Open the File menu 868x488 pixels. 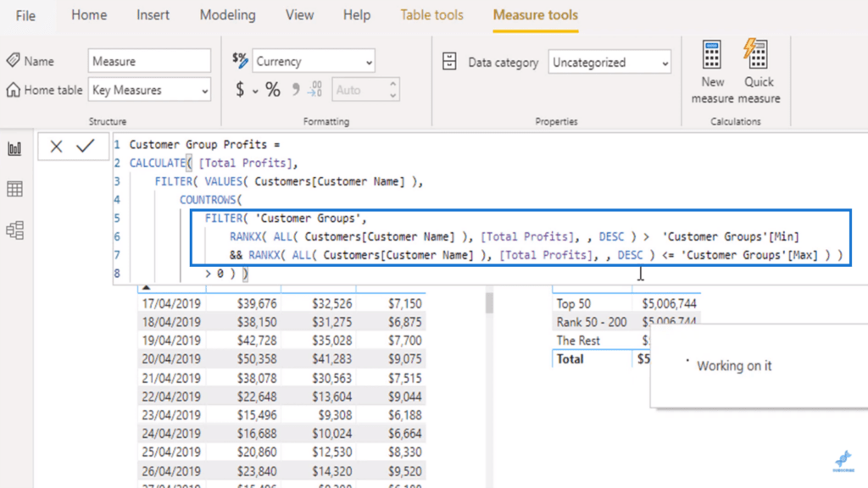pyautogui.click(x=25, y=15)
